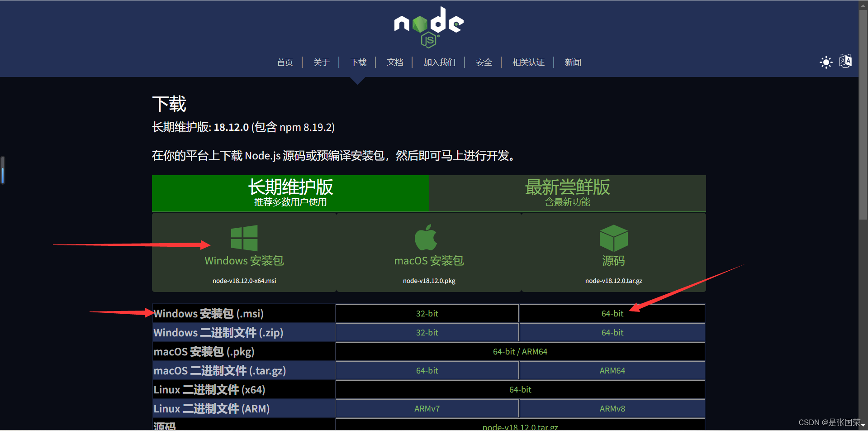868x431 pixels.
Task: Click Windows 安装包 download link
Action: 244,261
